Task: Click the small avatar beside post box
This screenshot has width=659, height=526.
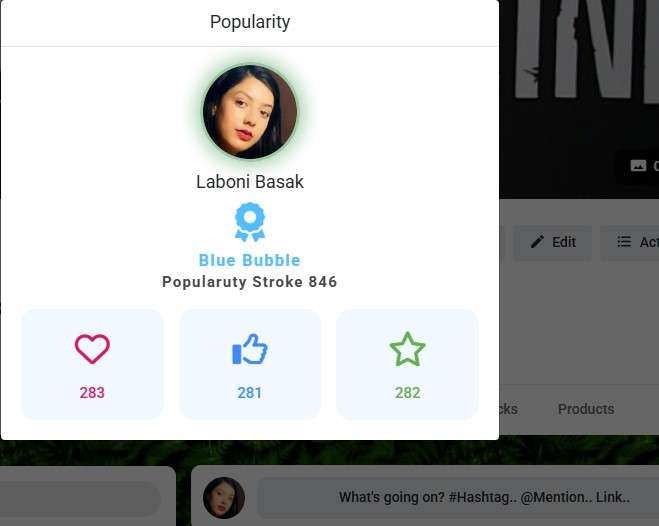Action: pos(224,497)
